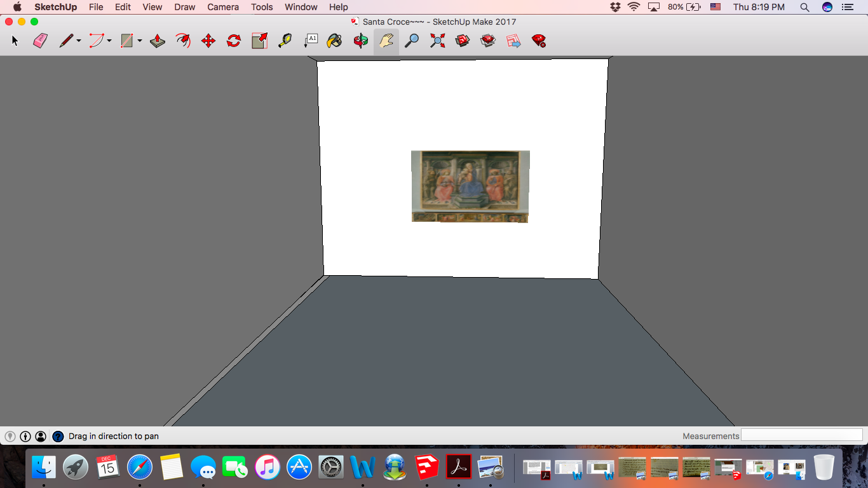Pick the Arc drawing tool

[x=97, y=41]
